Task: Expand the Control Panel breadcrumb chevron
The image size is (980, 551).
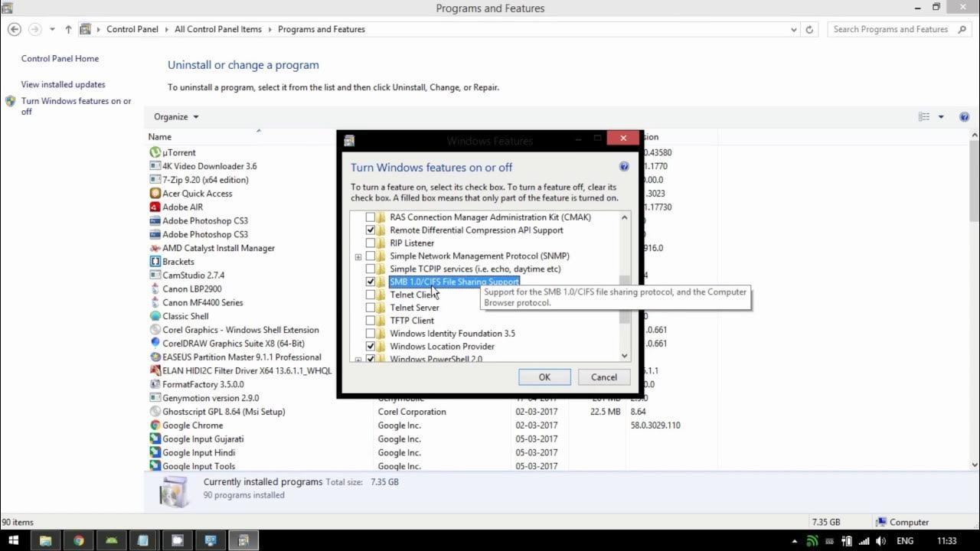Action: coord(166,29)
